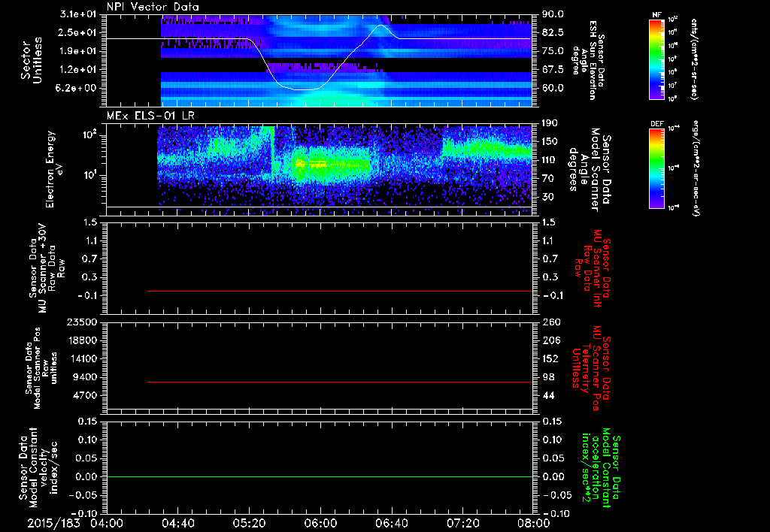Click the 'Sector Unitless' axis label

pyautogui.click(x=32, y=60)
